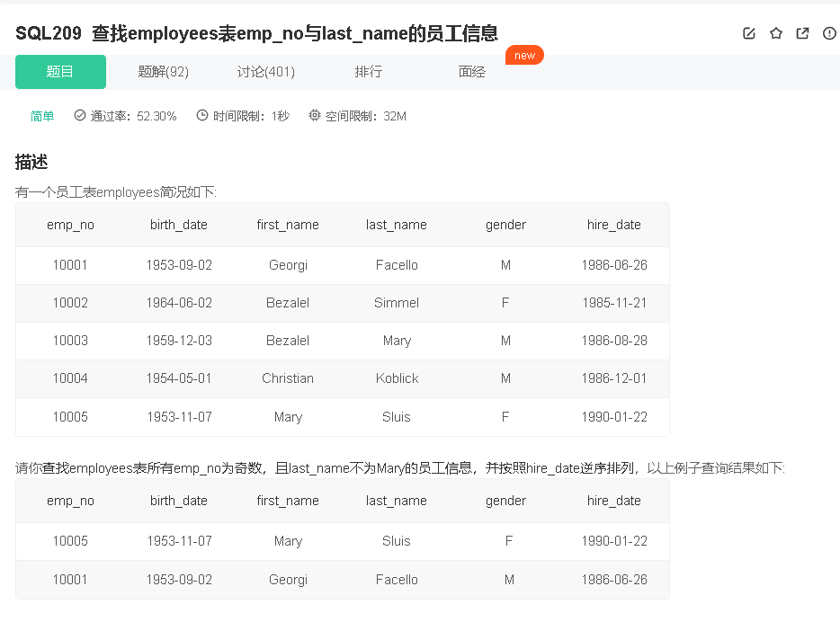Open the 面经 tab
Screen dimensions: 840x622
click(x=472, y=72)
